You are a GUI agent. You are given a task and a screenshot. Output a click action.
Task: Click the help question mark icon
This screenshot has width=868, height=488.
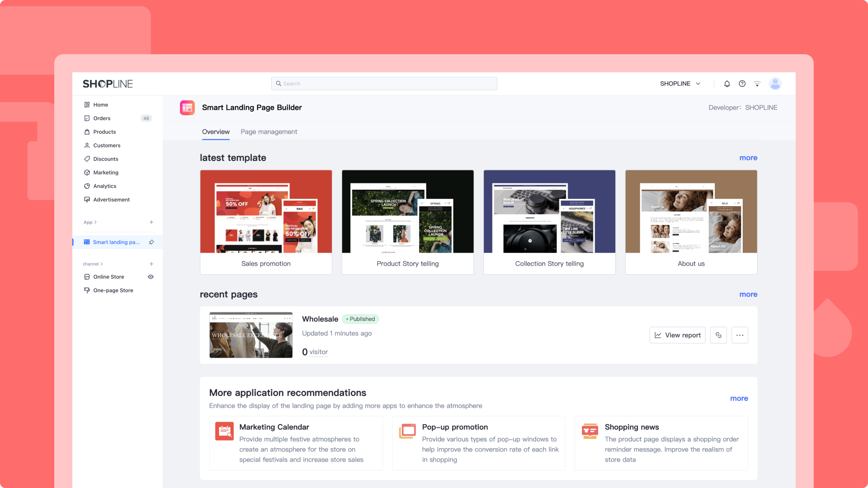(742, 84)
